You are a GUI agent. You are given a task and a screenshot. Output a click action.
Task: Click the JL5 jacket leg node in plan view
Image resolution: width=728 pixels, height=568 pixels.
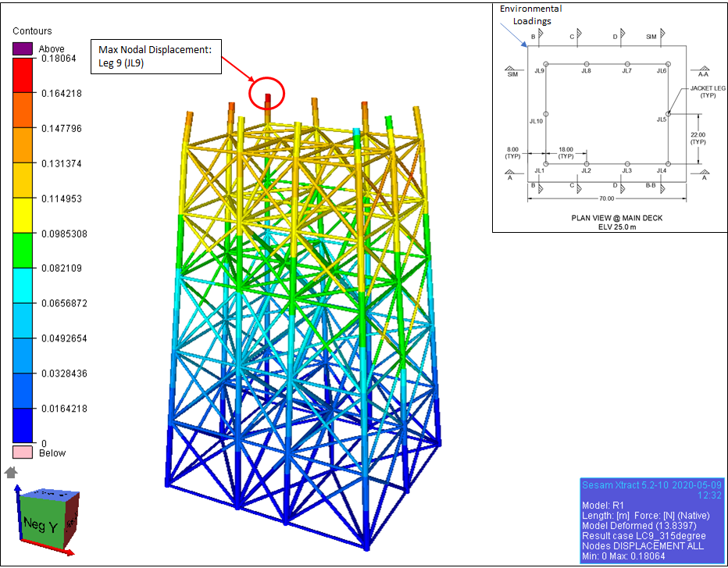pyautogui.click(x=668, y=114)
